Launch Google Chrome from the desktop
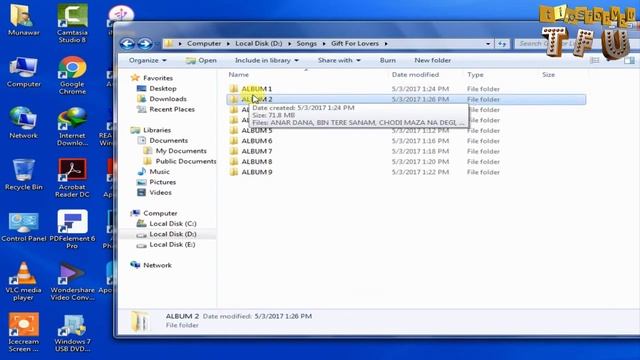Screen dimensions: 640x360 click(x=72, y=76)
